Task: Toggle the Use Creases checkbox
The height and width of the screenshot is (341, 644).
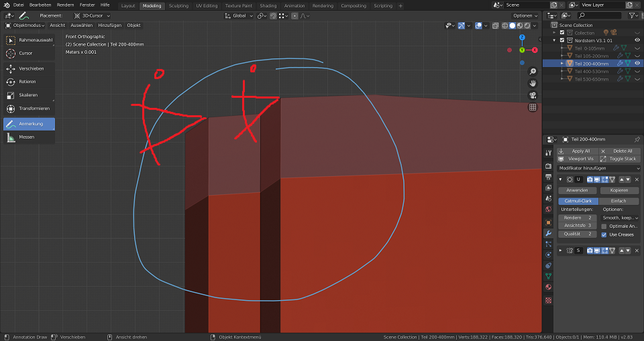Action: pos(604,234)
